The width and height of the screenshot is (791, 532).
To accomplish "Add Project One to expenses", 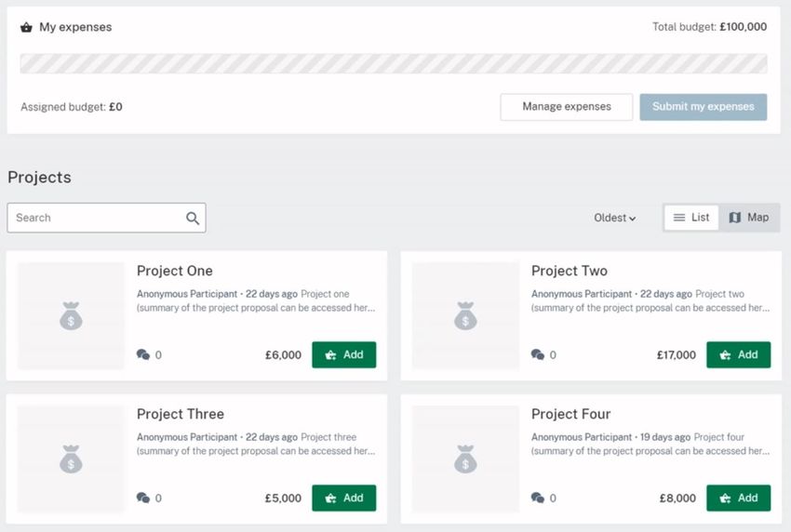I will 343,355.
